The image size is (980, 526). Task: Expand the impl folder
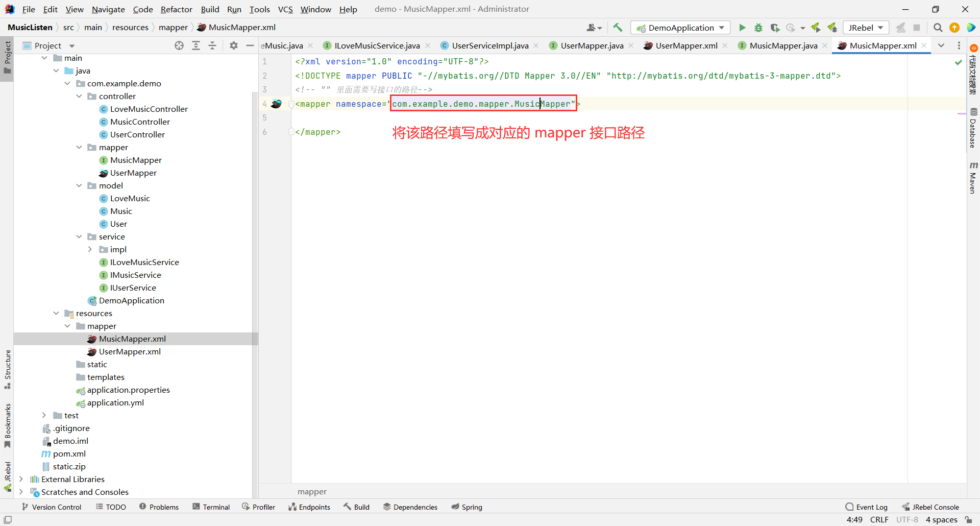[90, 249]
